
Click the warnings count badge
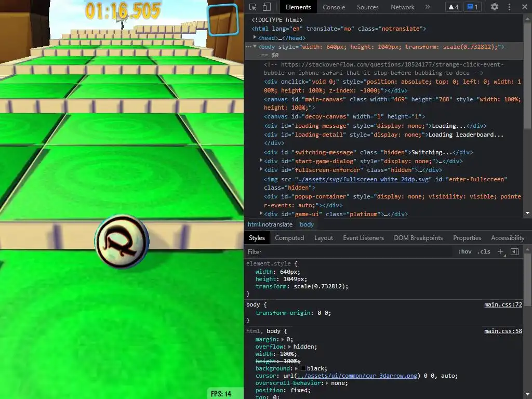(454, 7)
